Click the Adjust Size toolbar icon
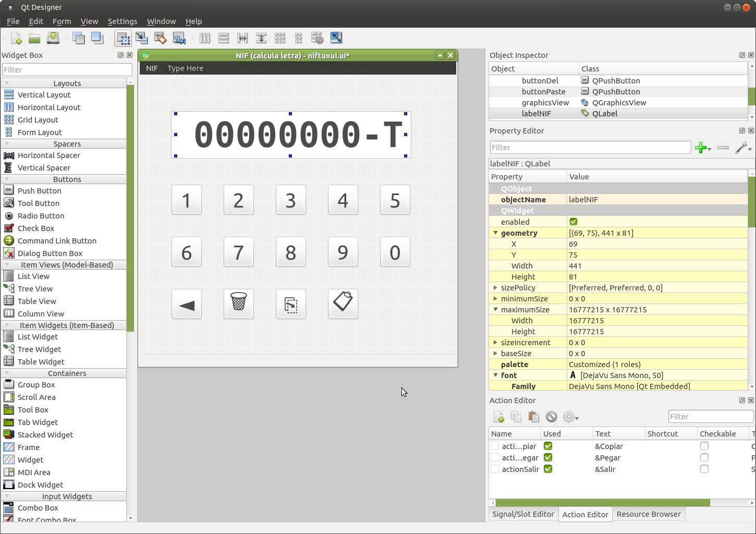This screenshot has height=534, width=756. tap(336, 38)
